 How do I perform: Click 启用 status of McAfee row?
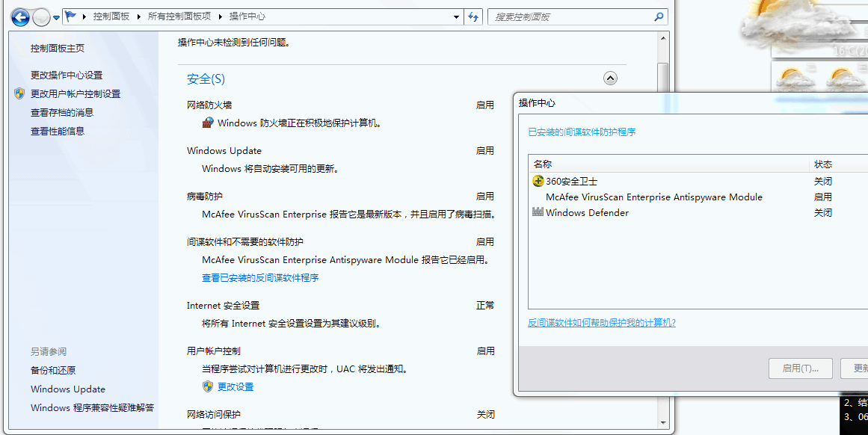pos(822,197)
